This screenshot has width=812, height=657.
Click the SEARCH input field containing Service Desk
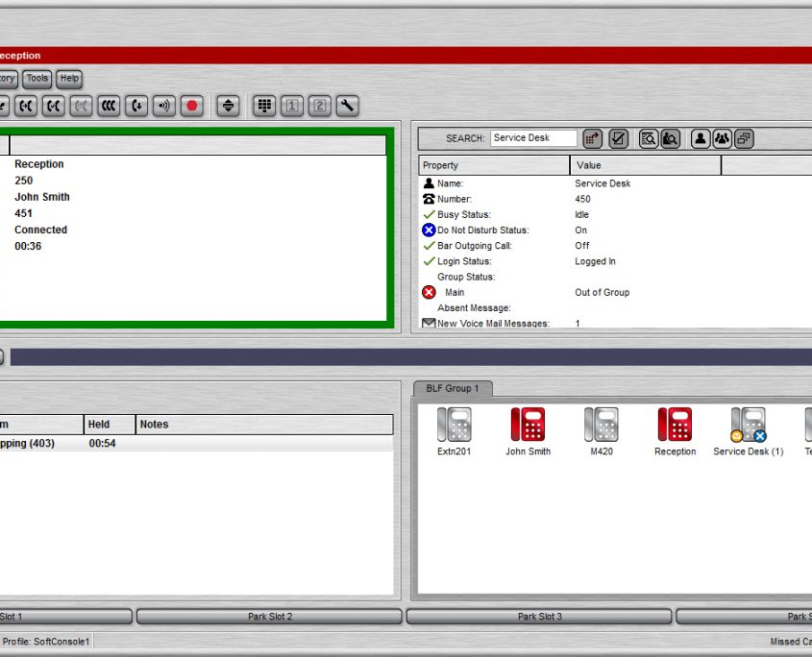[533, 138]
